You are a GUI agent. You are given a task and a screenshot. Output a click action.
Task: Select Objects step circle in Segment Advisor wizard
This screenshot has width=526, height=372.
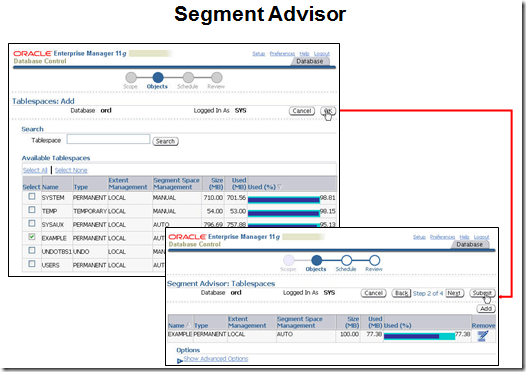[317, 260]
